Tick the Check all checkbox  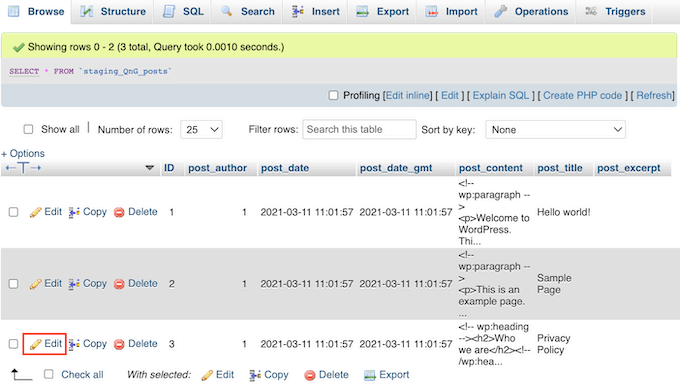click(49, 374)
